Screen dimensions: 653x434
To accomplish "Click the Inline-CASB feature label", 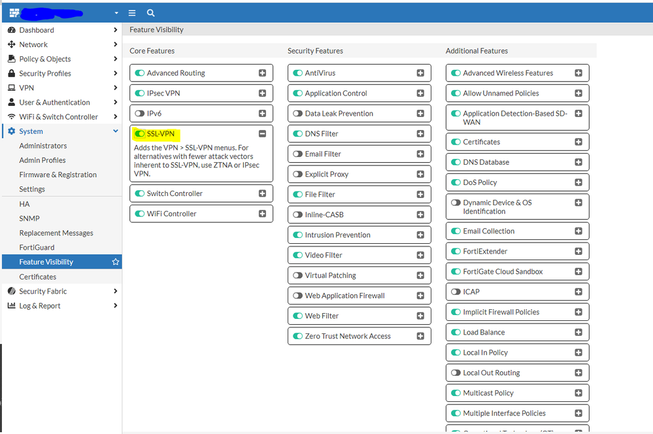I will 324,215.
